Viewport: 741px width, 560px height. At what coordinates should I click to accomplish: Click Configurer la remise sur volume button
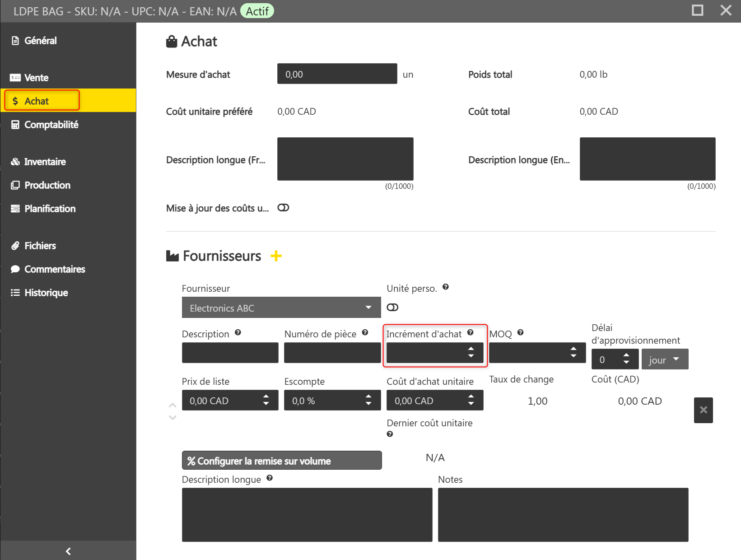pyautogui.click(x=281, y=461)
